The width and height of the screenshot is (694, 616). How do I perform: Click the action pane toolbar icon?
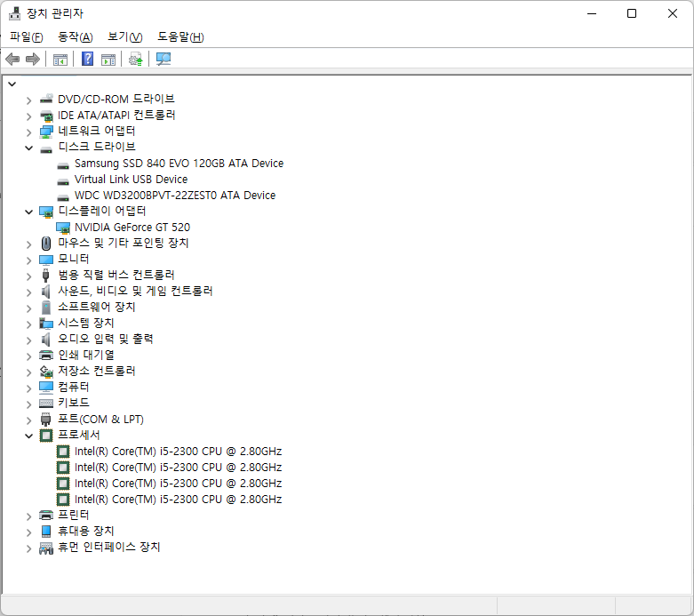click(x=108, y=59)
